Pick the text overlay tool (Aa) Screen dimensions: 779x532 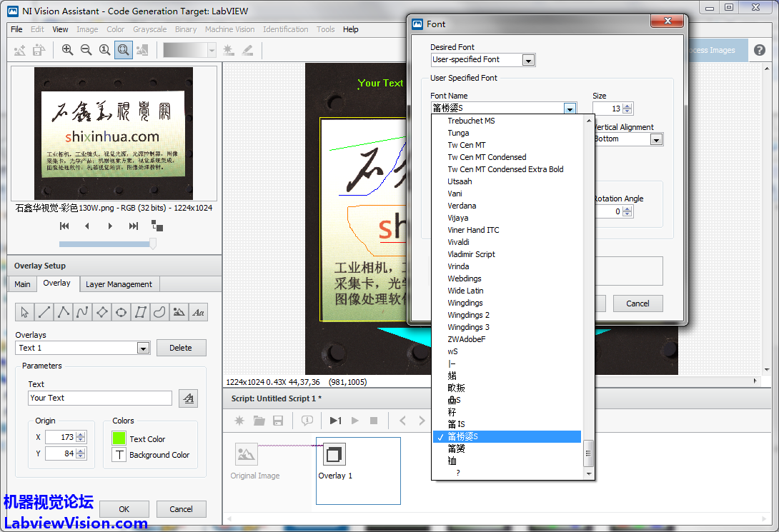click(x=199, y=312)
